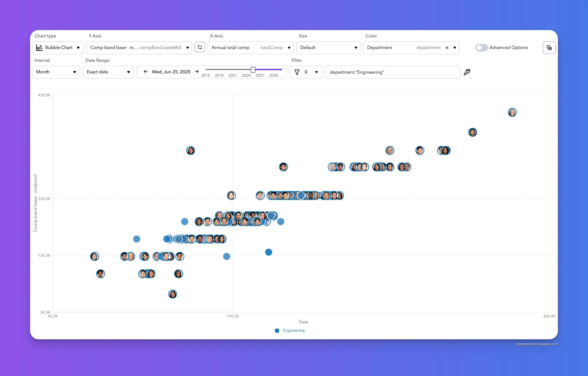The height and width of the screenshot is (376, 588).
Task: Click the copy chart icon button
Action: [549, 48]
